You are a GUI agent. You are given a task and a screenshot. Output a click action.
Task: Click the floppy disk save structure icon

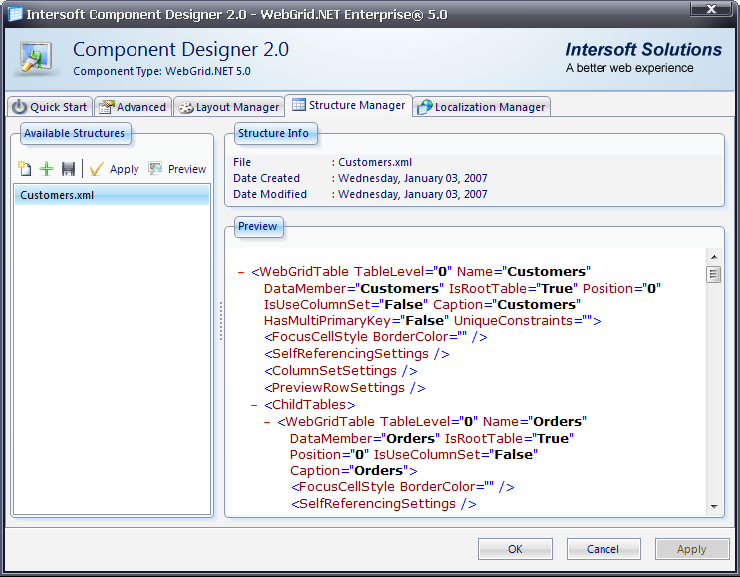(x=68, y=168)
